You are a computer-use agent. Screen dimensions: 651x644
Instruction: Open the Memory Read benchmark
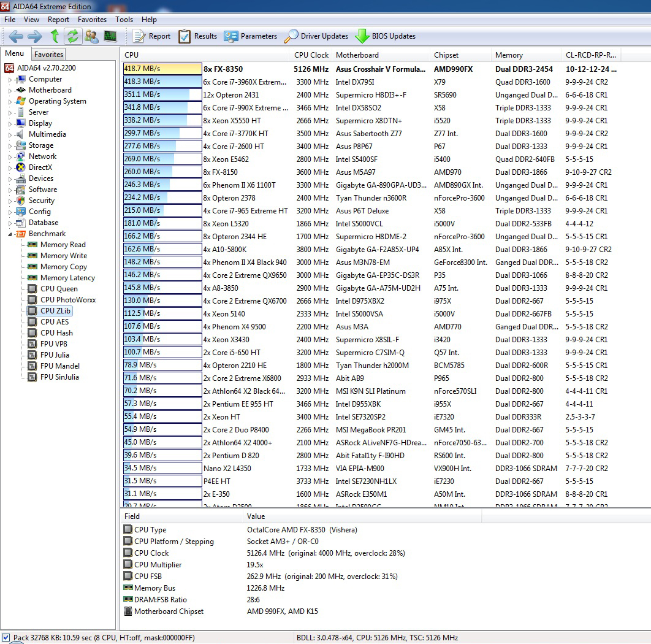[63, 245]
